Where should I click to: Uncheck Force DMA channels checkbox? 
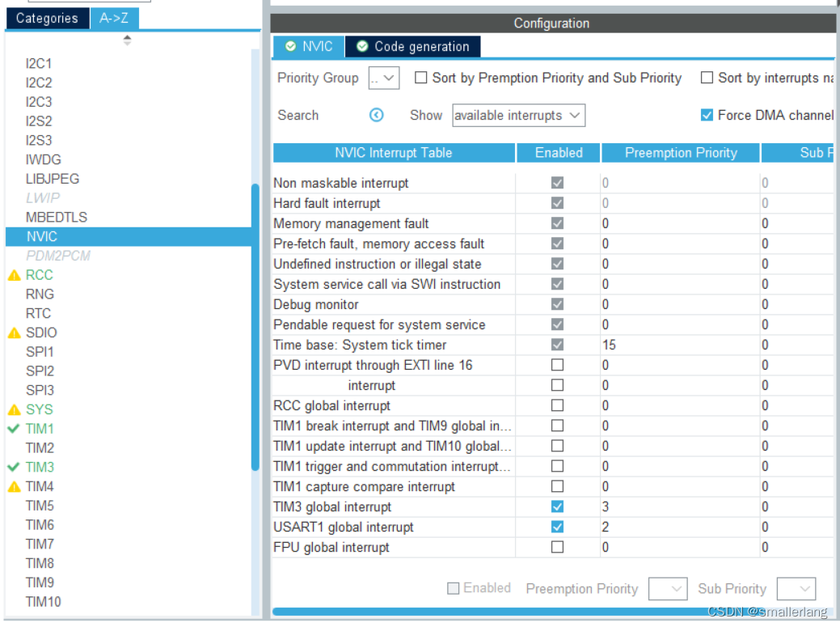(707, 115)
